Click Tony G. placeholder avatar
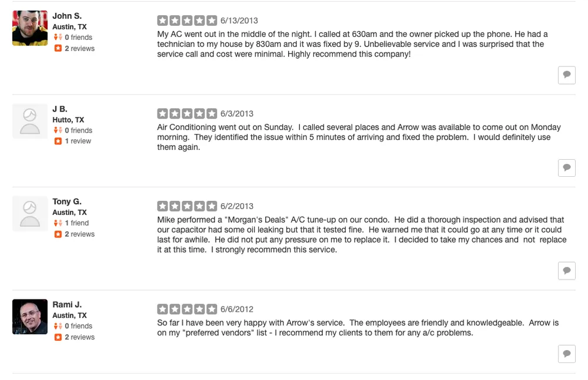This screenshot has width=588, height=380. click(x=30, y=214)
